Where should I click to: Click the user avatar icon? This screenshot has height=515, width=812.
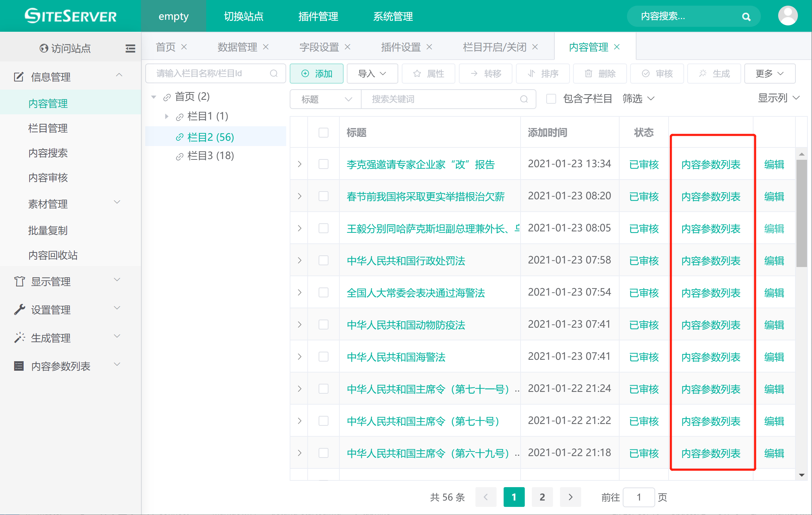[x=788, y=16]
